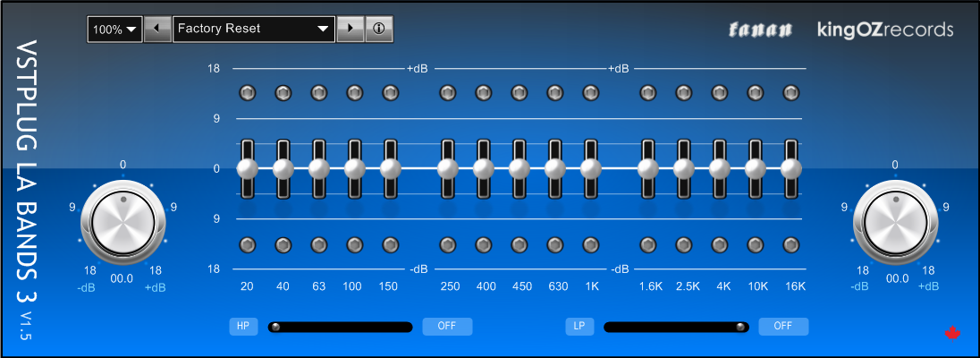The width and height of the screenshot is (980, 358).
Task: Go to previous preset with left arrow
Action: 157,29
